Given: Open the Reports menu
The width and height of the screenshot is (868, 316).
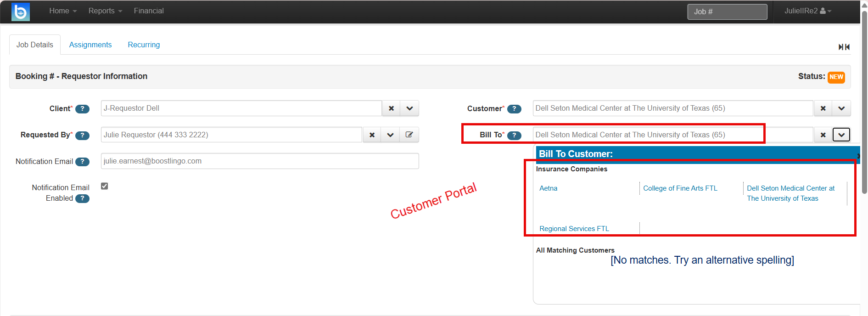Looking at the screenshot, I should pos(105,11).
